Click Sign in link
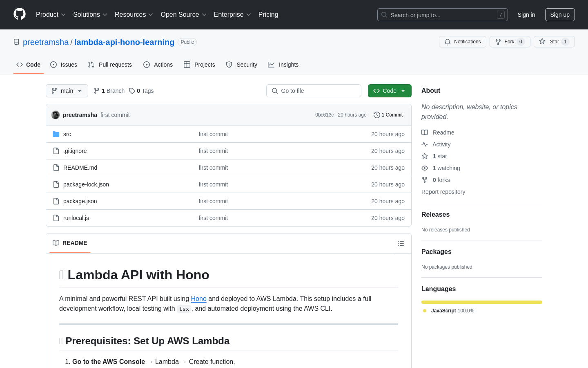 click(x=526, y=15)
